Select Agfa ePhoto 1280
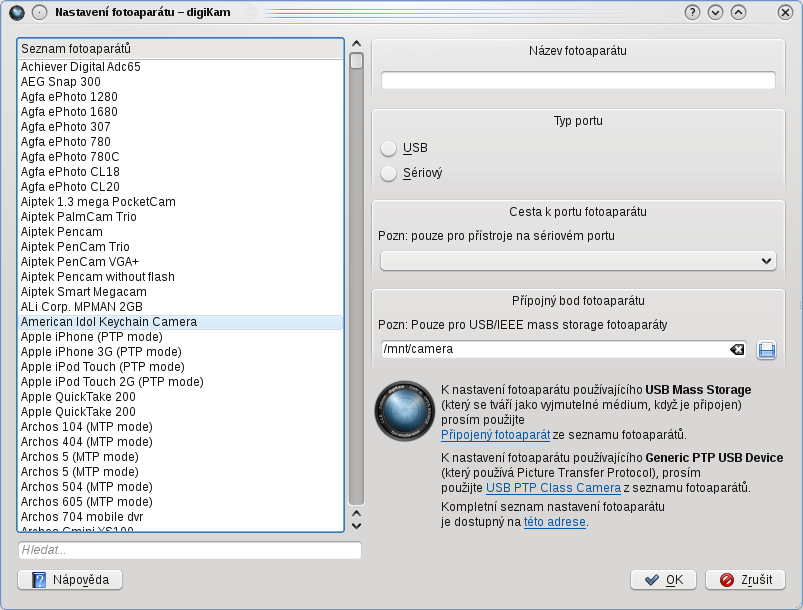The image size is (803, 610). tap(180, 97)
